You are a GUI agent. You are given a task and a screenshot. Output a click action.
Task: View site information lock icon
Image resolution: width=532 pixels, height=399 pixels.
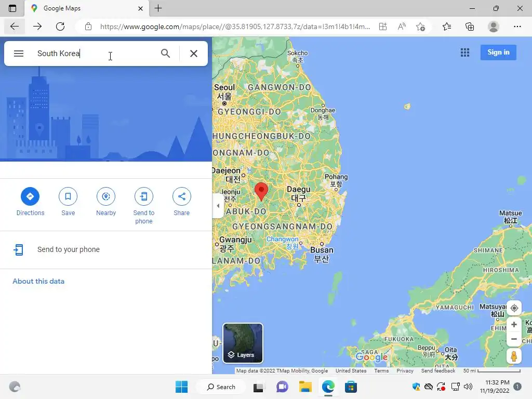click(x=88, y=26)
